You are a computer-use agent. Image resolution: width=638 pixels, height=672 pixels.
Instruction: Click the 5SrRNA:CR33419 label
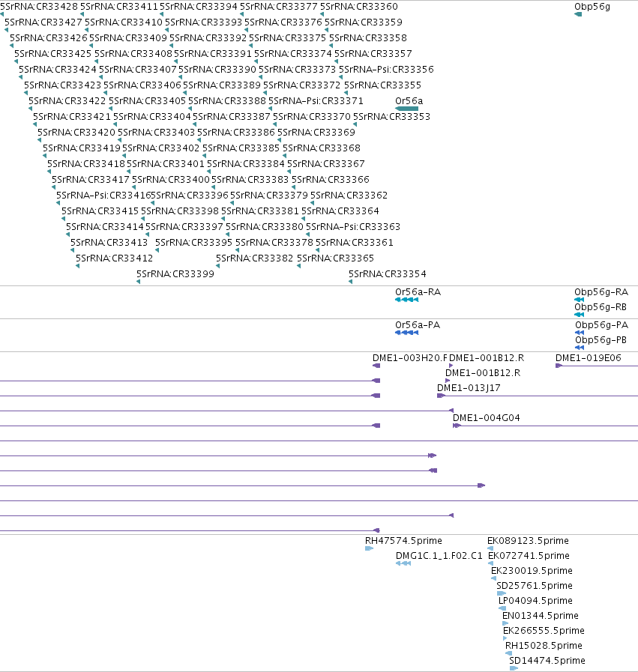(82, 149)
